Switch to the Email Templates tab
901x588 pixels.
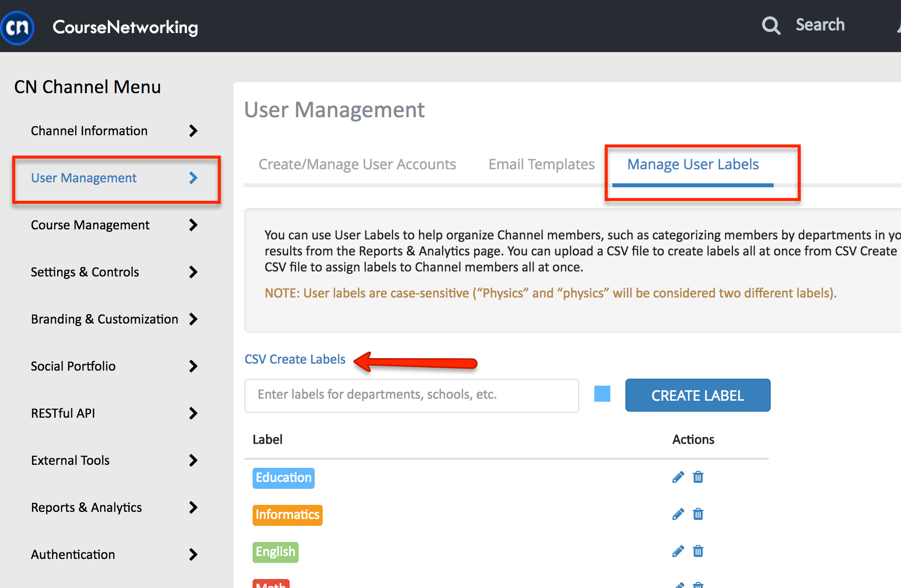click(542, 164)
